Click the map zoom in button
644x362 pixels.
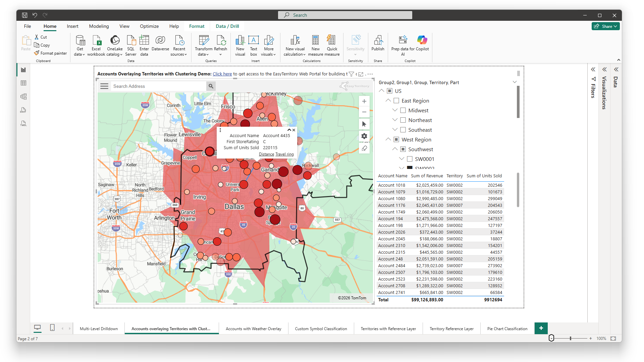click(x=364, y=101)
